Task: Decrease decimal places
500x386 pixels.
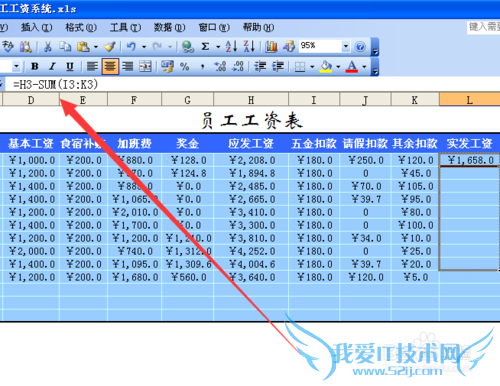Action: point(238,67)
